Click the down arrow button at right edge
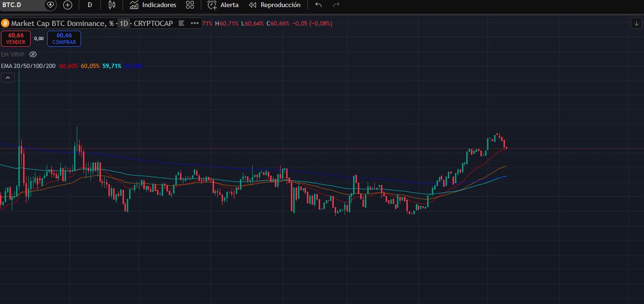Screen dimensions: 644x304 pyautogui.click(x=635, y=24)
